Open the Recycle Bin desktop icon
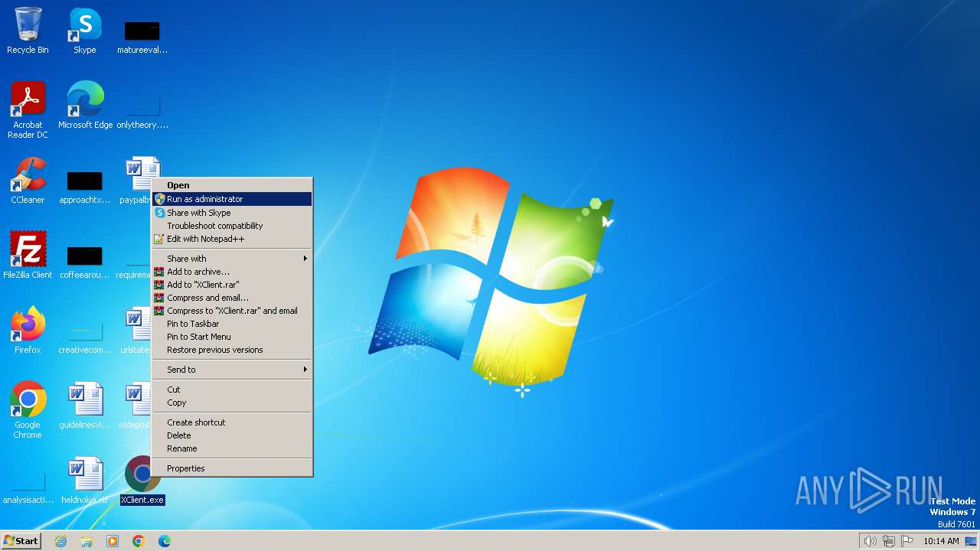This screenshot has height=551, width=980. pos(28,31)
